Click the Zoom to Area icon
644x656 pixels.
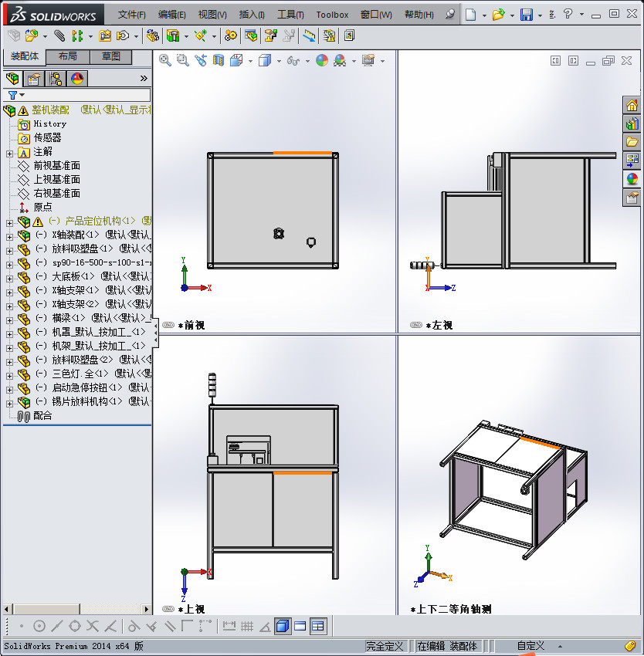(182, 61)
